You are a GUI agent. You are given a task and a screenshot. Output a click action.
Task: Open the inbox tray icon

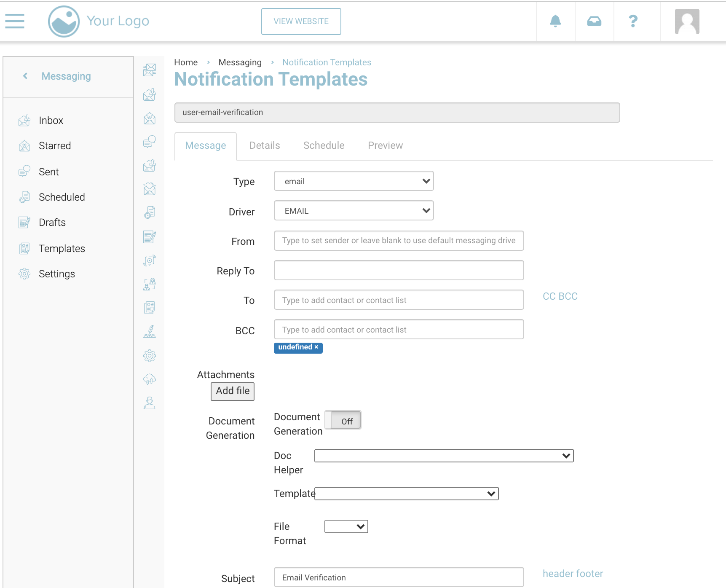(594, 21)
